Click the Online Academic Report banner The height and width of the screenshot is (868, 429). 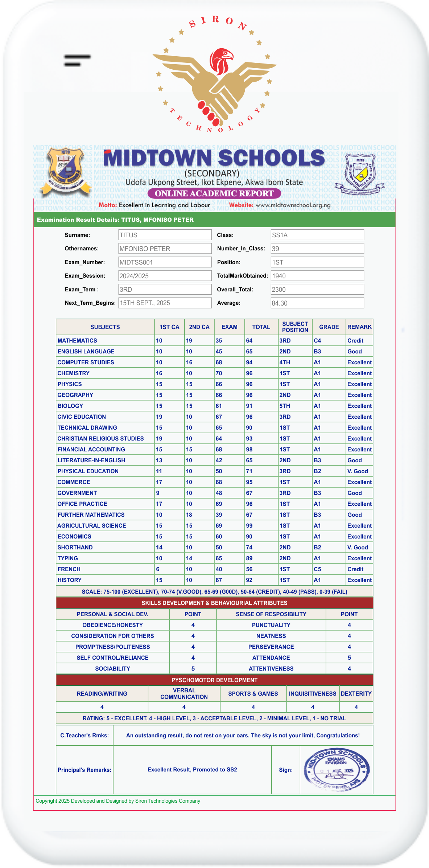click(x=214, y=193)
